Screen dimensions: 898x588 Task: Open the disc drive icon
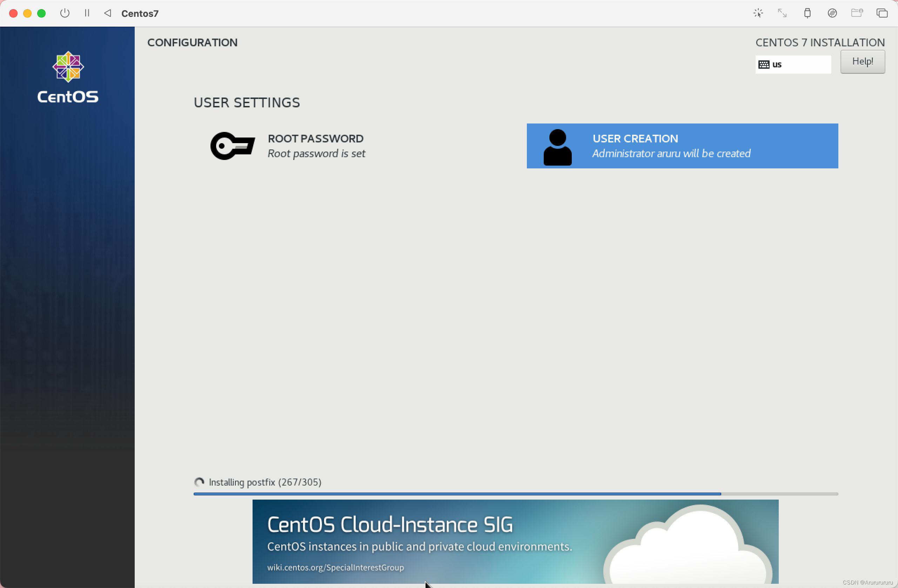click(832, 13)
